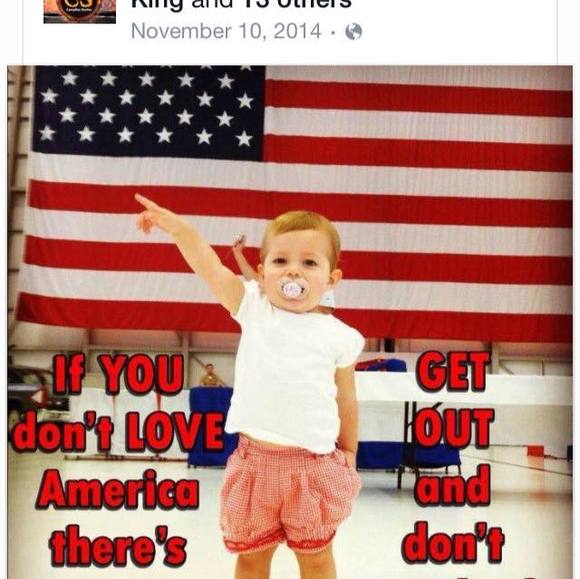580x579 pixels.
Task: Click the red "GET" meme text
Action: [453, 372]
